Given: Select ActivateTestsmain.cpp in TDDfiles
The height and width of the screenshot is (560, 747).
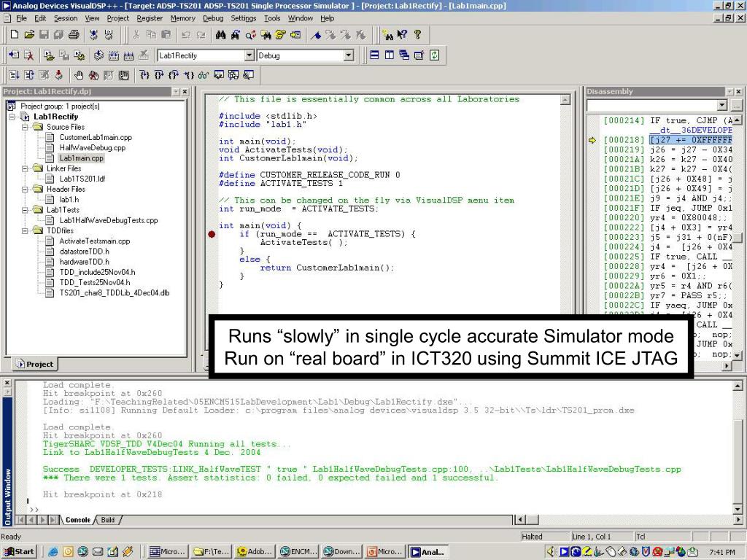Looking at the screenshot, I should [x=95, y=241].
